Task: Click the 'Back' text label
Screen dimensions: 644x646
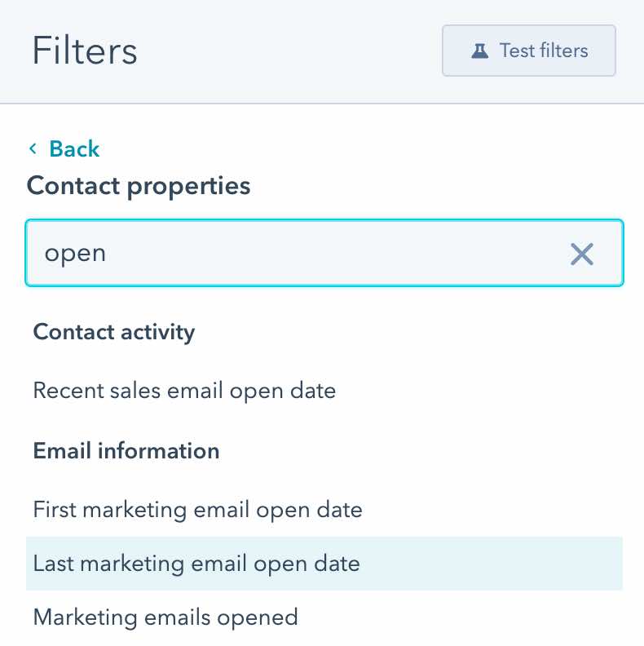Action: coord(74,148)
